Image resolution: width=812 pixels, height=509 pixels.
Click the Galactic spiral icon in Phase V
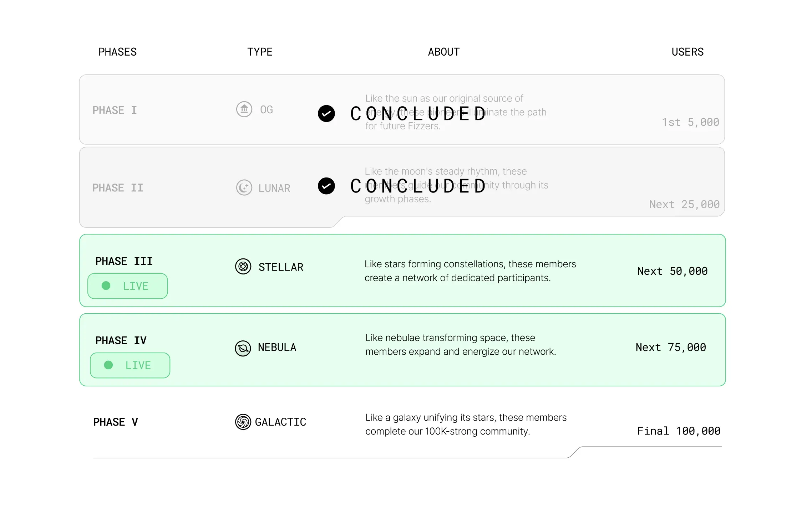[x=243, y=422]
